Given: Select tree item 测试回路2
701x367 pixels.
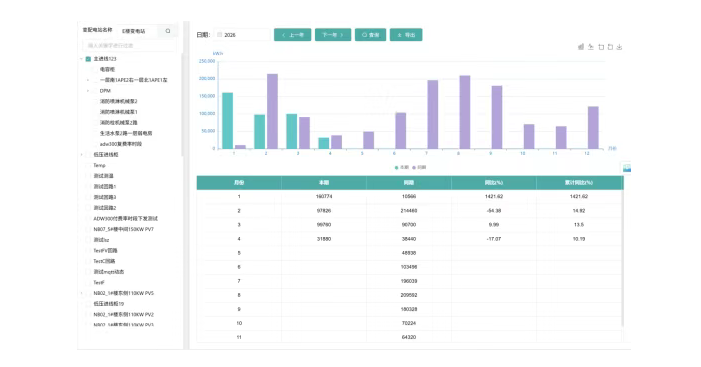Looking at the screenshot, I should [105, 208].
